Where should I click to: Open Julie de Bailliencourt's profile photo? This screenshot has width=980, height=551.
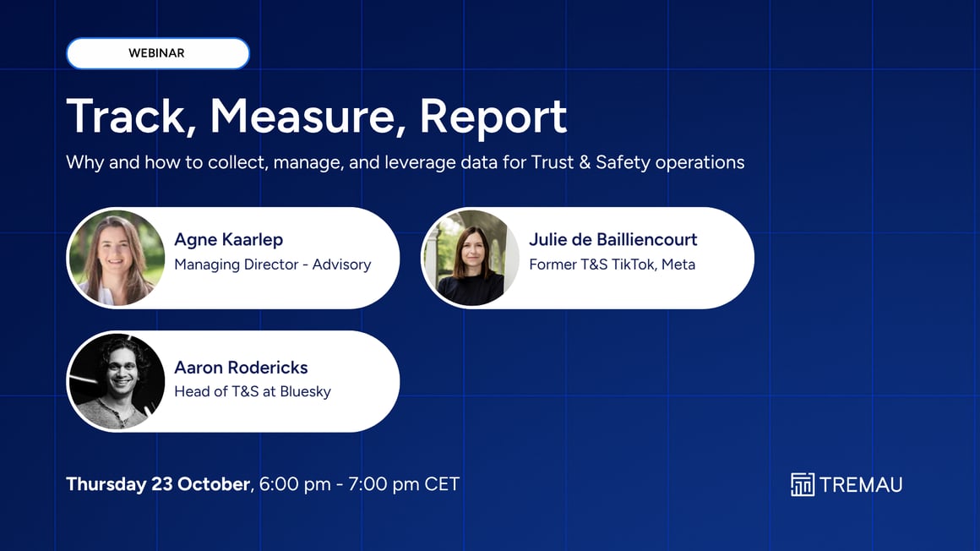click(x=471, y=258)
